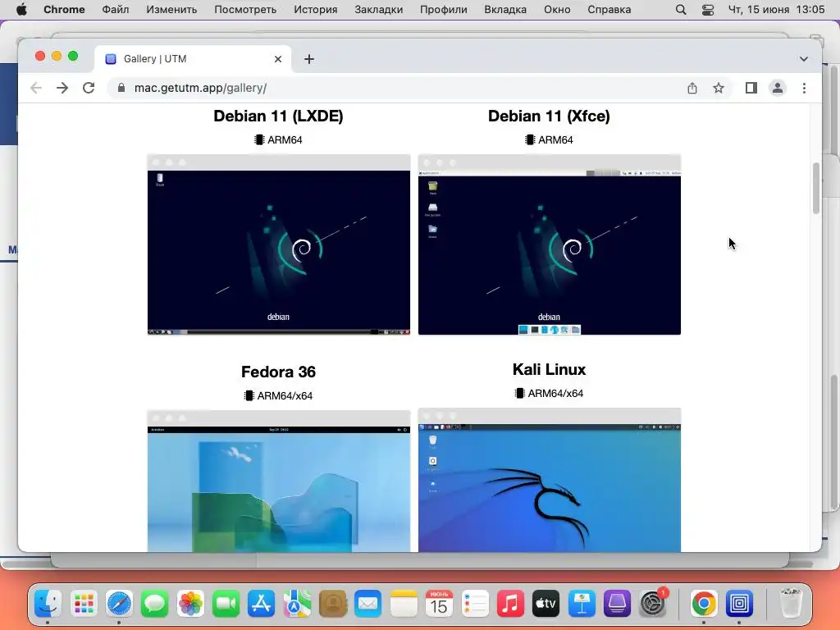The height and width of the screenshot is (630, 840).
Task: Open the Посмотреть menu
Action: click(x=245, y=10)
